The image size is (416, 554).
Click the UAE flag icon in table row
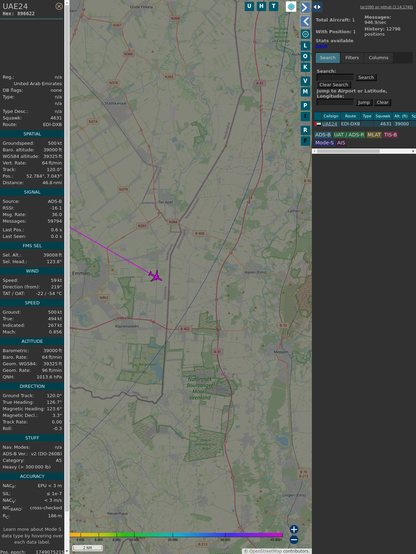pyautogui.click(x=318, y=124)
